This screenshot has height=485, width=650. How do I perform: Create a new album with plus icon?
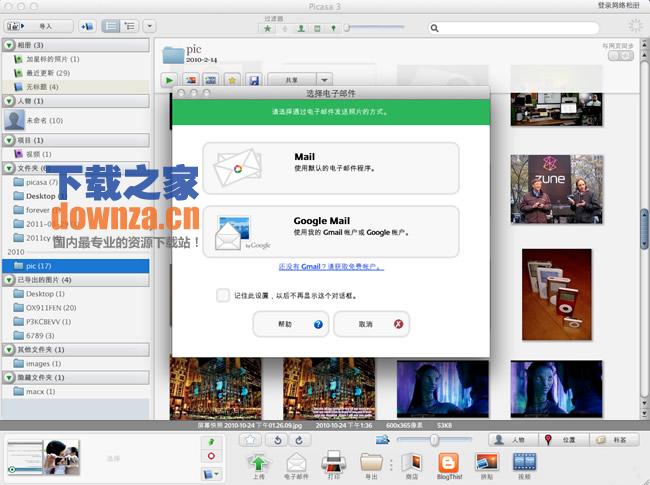(x=87, y=27)
